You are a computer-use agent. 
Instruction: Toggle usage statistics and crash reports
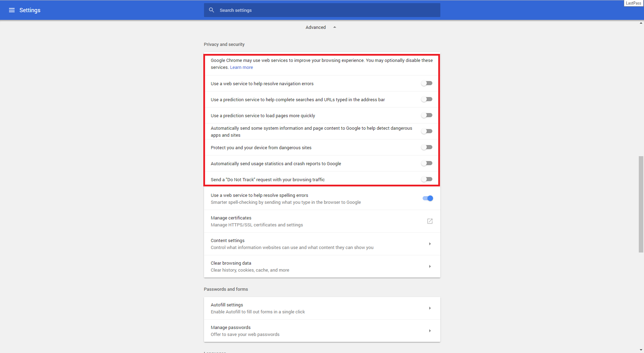coord(427,163)
